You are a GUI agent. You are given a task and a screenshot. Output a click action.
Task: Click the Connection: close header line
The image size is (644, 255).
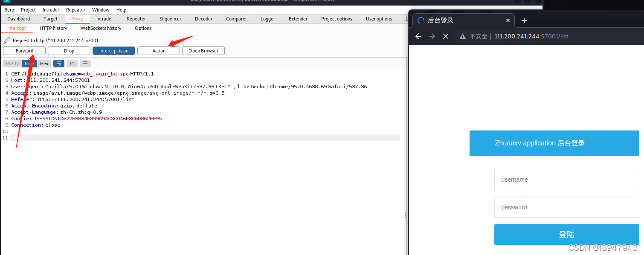35,125
